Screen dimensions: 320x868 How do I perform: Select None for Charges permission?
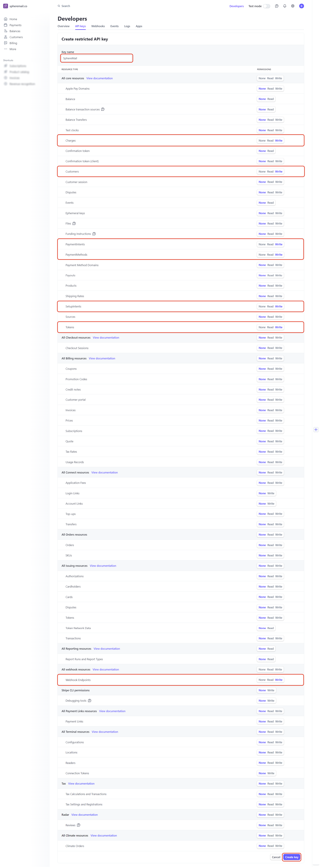[x=262, y=141]
